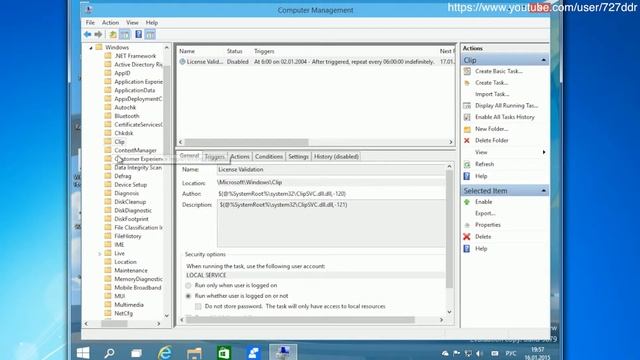Open Internet Explorer from the taskbar
640x360 pixels.
click(165, 352)
